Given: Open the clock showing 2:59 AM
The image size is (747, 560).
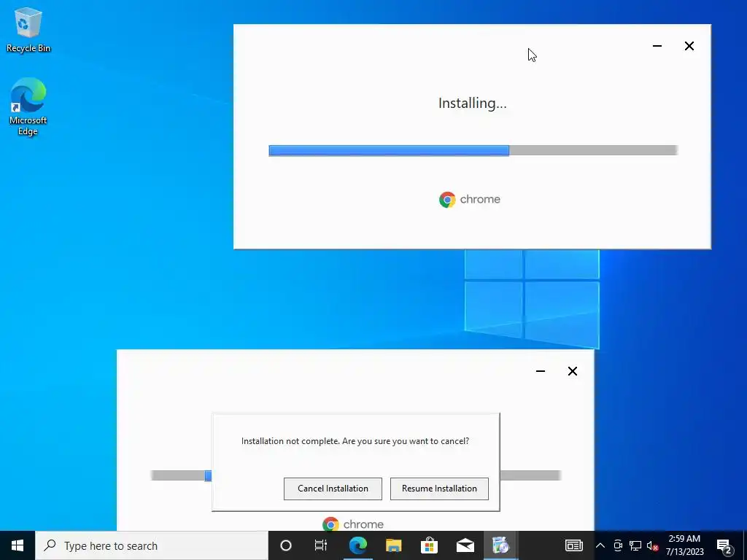Looking at the screenshot, I should click(684, 545).
